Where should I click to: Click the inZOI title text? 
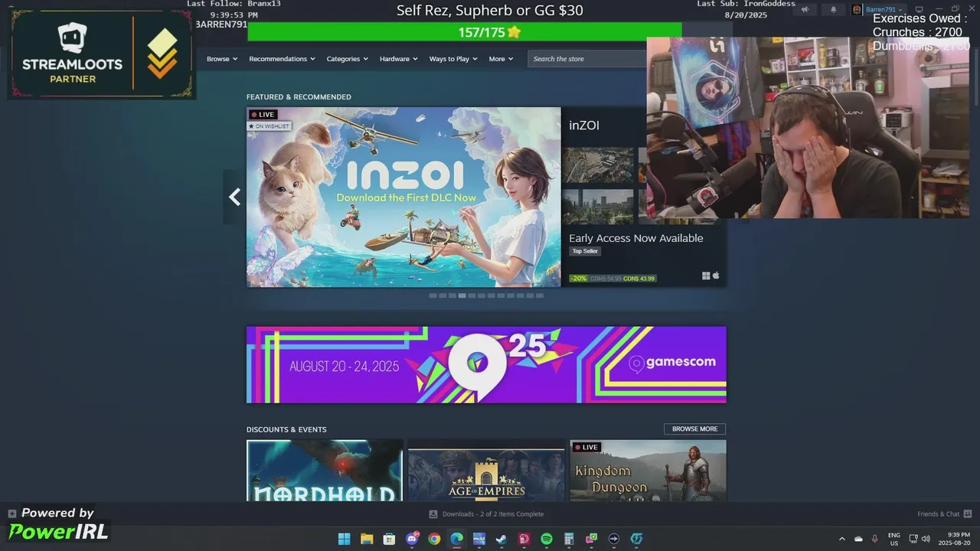[x=584, y=126]
